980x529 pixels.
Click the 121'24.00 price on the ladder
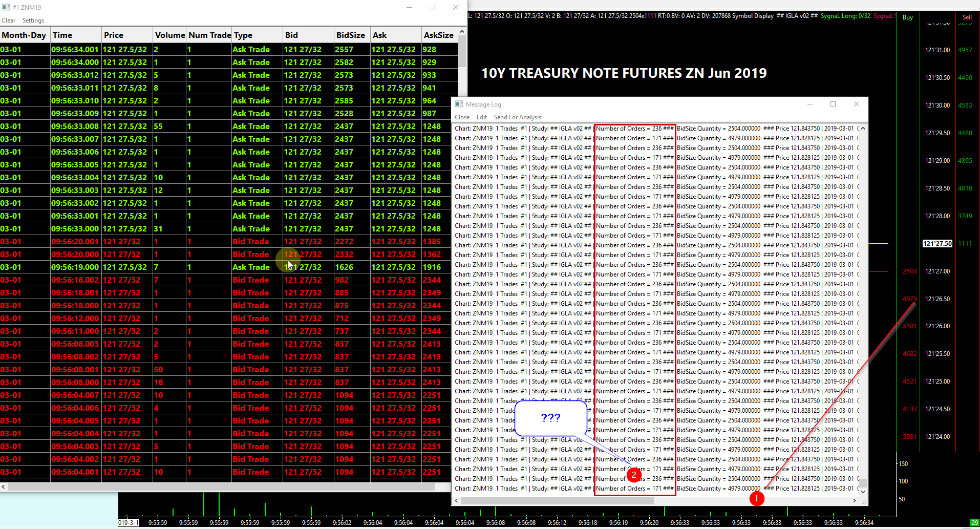pyautogui.click(x=938, y=437)
